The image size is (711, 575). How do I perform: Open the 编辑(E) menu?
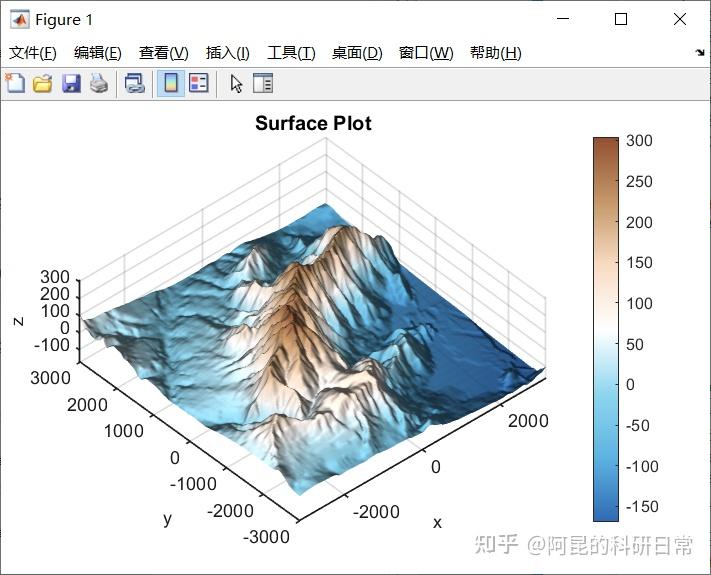coord(97,53)
